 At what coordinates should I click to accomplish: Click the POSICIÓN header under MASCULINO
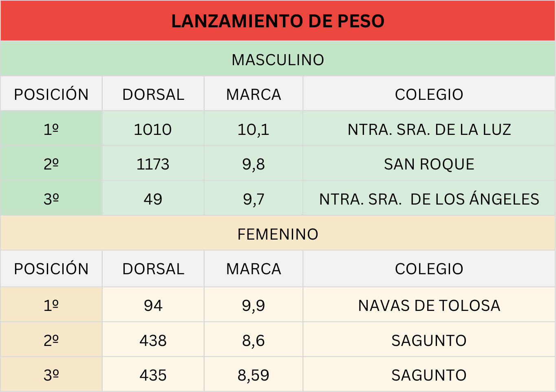click(x=51, y=95)
